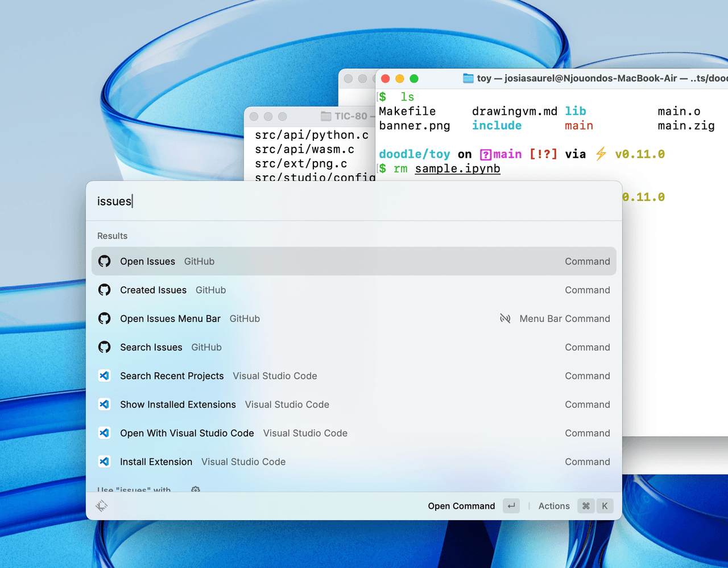Screen dimensions: 728x568
Task: Select Open With Visual Studio Code command
Action: click(x=187, y=433)
